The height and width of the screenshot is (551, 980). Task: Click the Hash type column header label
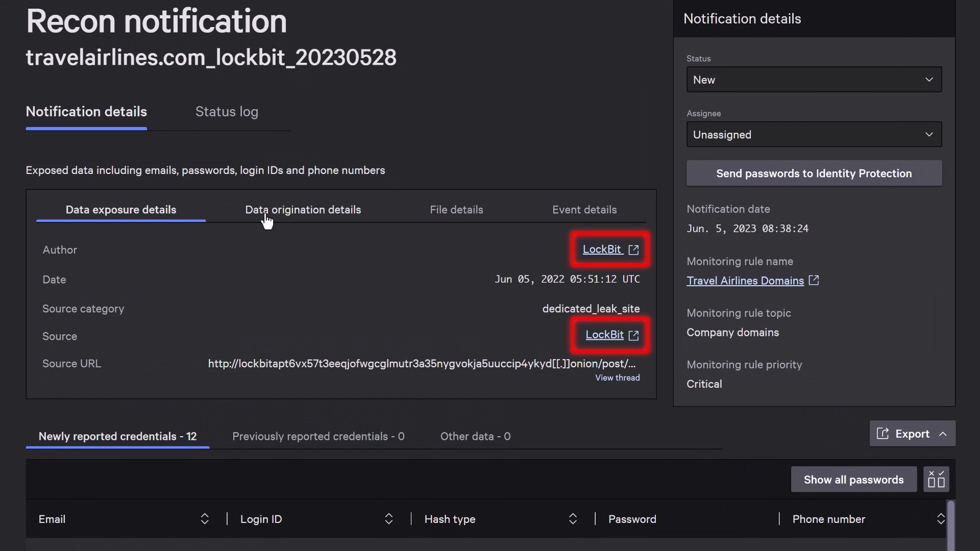450,519
